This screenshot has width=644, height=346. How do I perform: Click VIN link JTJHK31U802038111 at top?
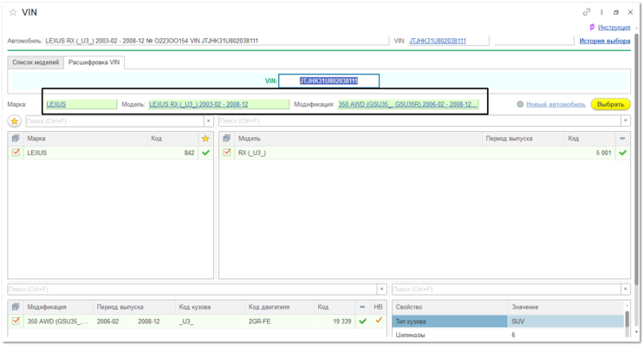pos(438,41)
